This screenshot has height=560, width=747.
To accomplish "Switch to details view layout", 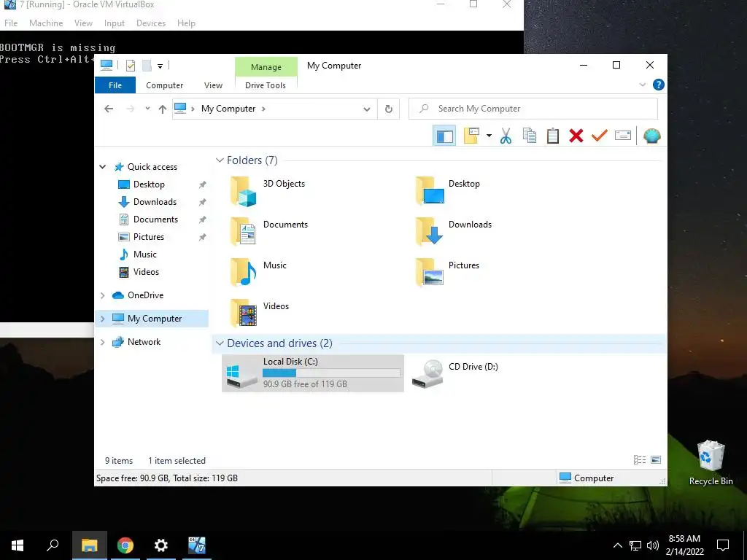I will (x=639, y=460).
